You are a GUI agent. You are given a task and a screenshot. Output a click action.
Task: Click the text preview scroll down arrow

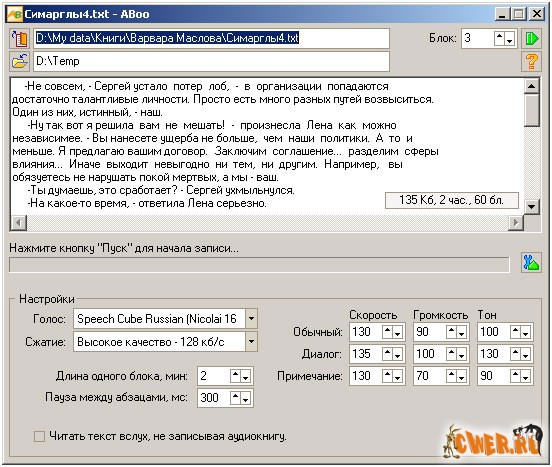click(x=531, y=207)
